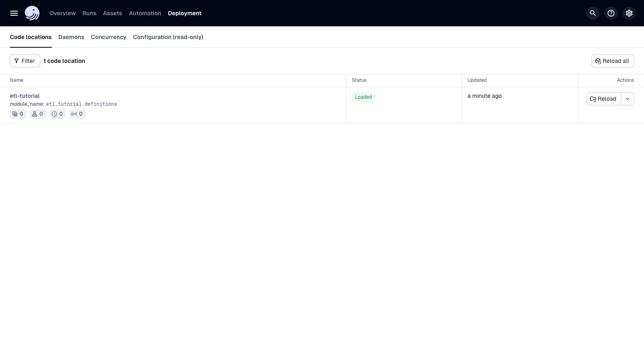
Task: Open the help question mark icon
Action: pos(611,13)
